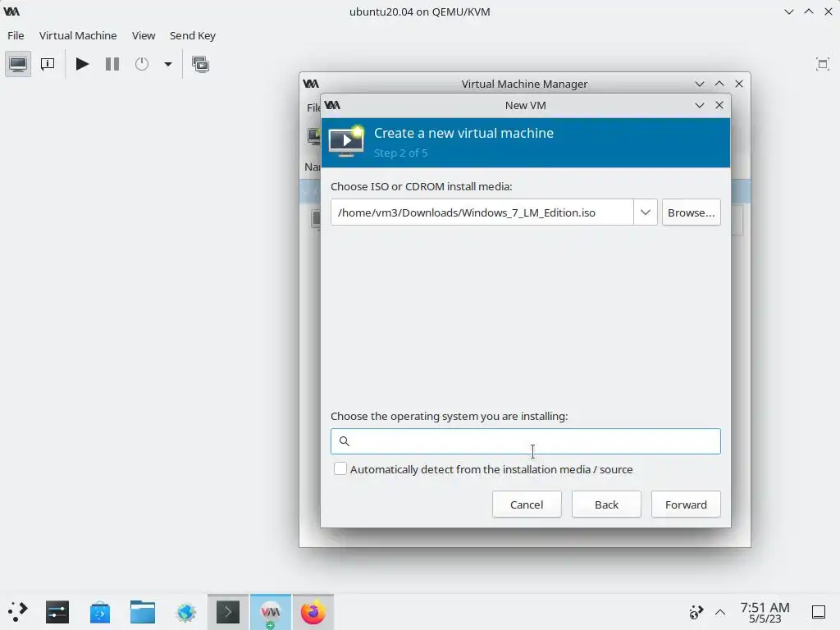The height and width of the screenshot is (630, 840).
Task: Open the Send Key menu
Action: tap(192, 35)
